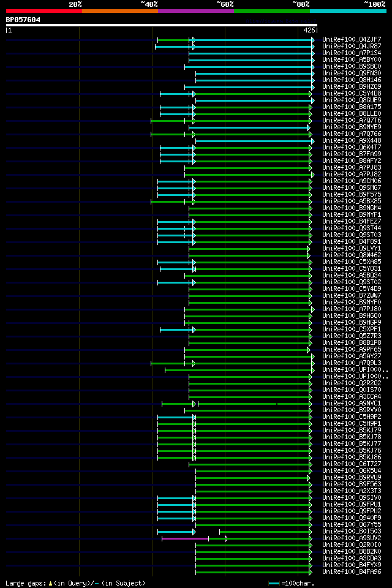392x588 pixels.
Task: Open hit UniRef100_Q4ZJF7
Action: point(352,39)
